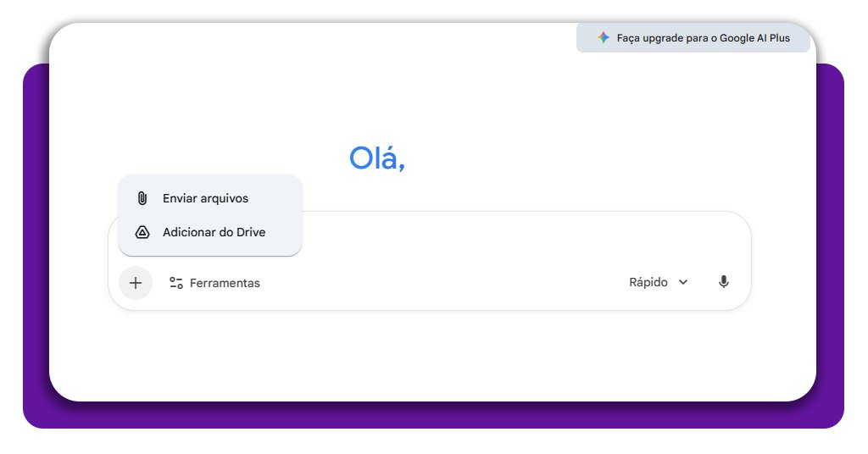This screenshot has height=454, width=868.
Task: Click the paperclip icon beside Enviar arquivos
Action: 142,198
